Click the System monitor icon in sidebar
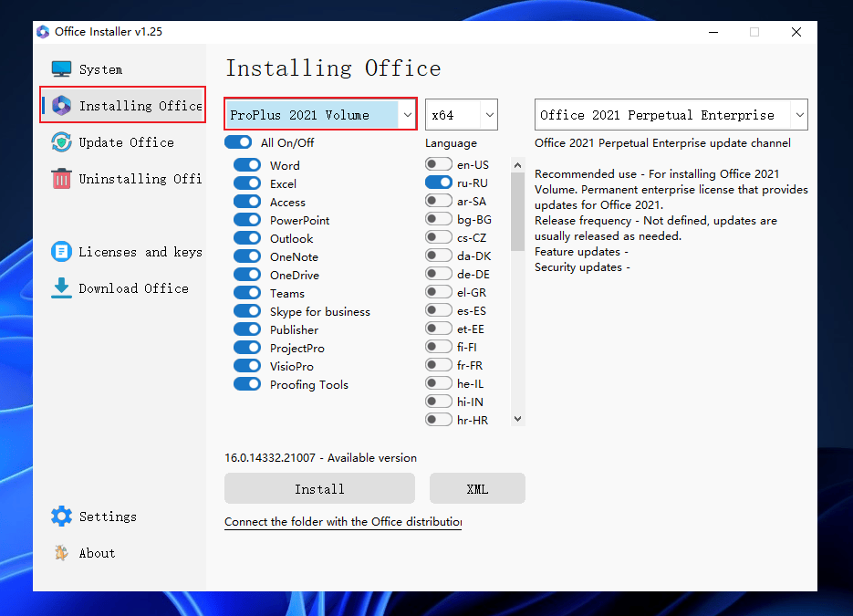The image size is (853, 616). [61, 69]
